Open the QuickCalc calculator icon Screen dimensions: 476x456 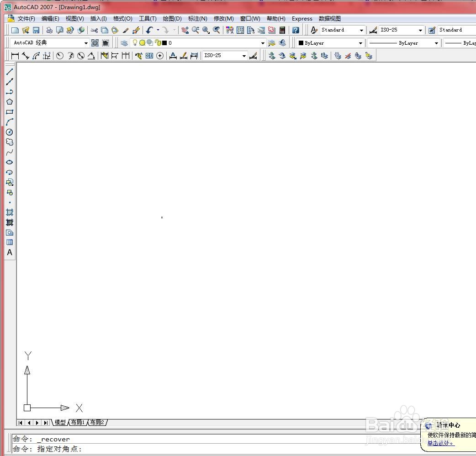282,30
